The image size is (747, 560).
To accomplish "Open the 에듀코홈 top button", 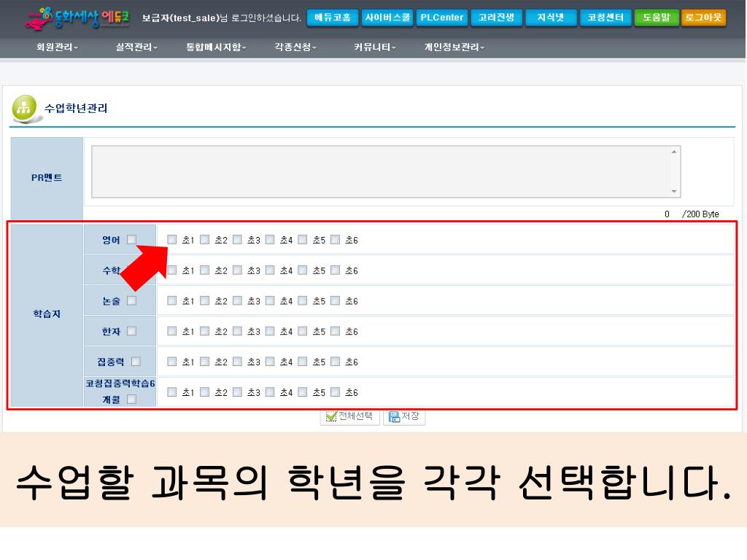I will click(333, 17).
